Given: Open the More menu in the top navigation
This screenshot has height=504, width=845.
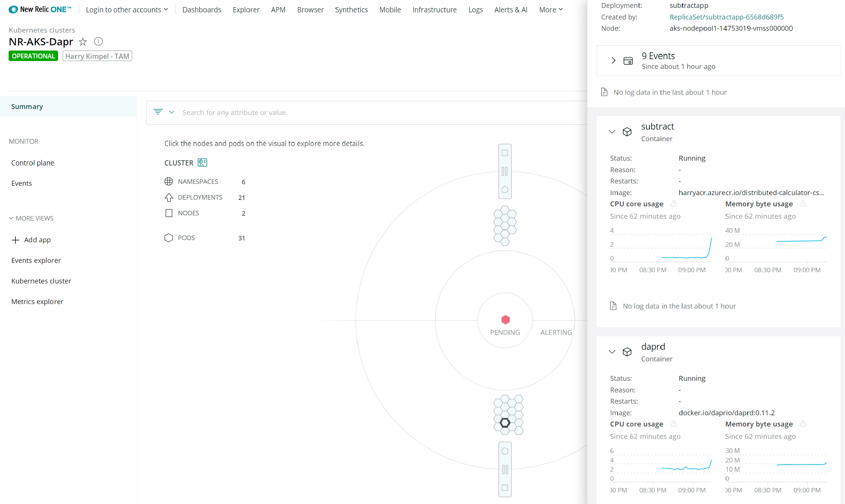Looking at the screenshot, I should 551,10.
